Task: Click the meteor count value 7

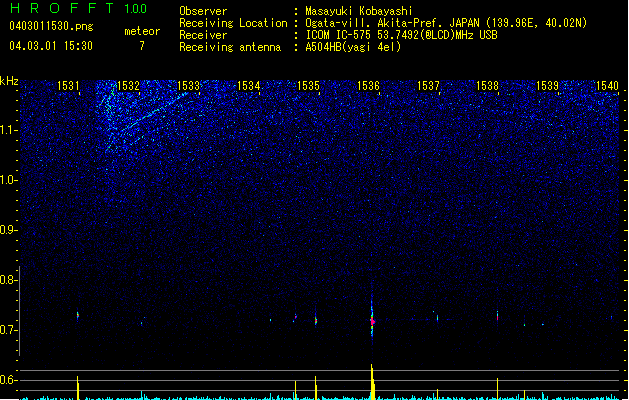Action: [x=142, y=46]
